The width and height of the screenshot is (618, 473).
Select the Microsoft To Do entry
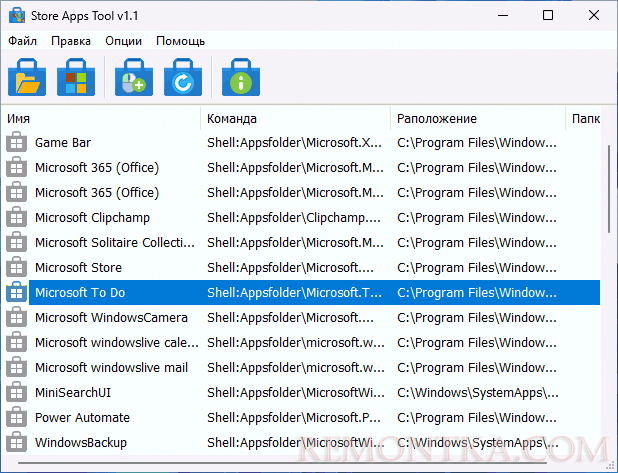(80, 292)
